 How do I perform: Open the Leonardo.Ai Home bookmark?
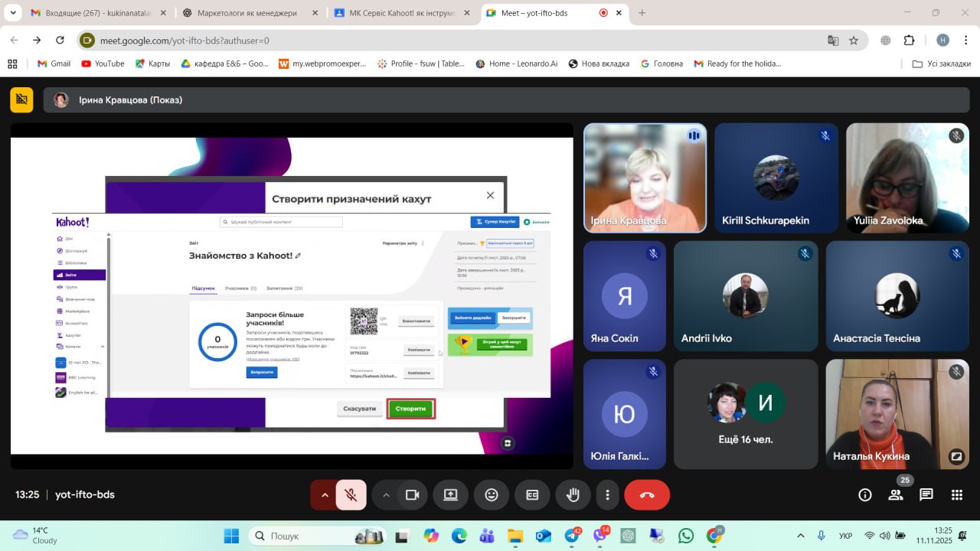pyautogui.click(x=517, y=64)
